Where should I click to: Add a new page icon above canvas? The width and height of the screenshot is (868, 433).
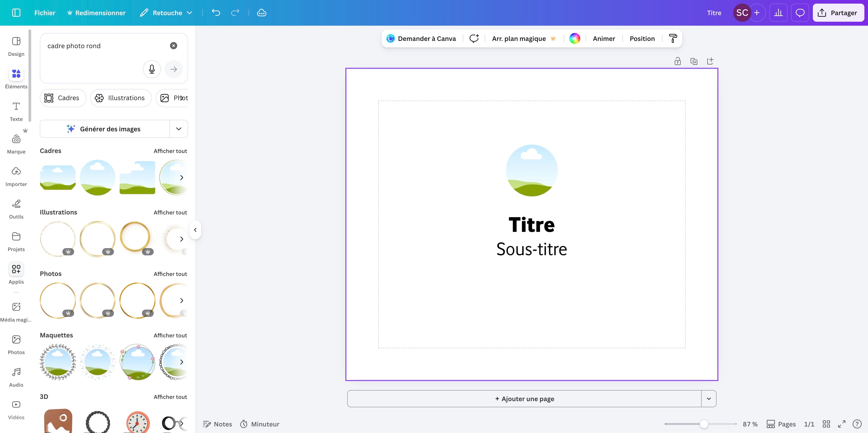click(710, 61)
